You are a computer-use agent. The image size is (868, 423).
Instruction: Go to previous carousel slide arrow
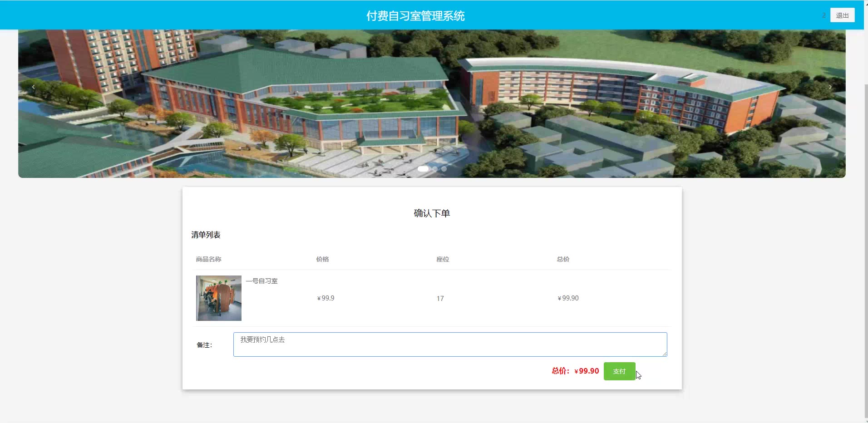tap(33, 87)
